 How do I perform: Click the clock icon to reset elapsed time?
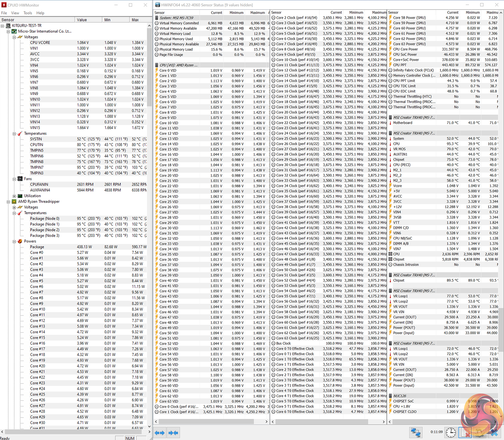tap(451, 432)
